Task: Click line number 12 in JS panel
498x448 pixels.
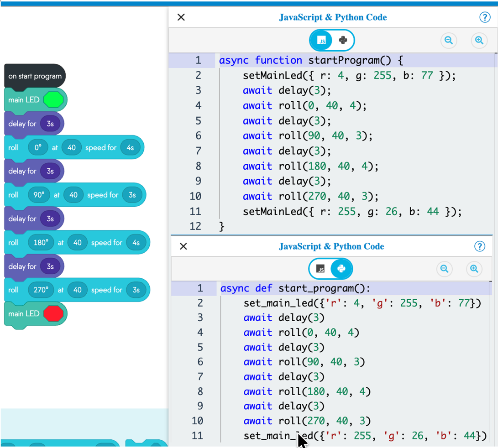Action: 195,226
